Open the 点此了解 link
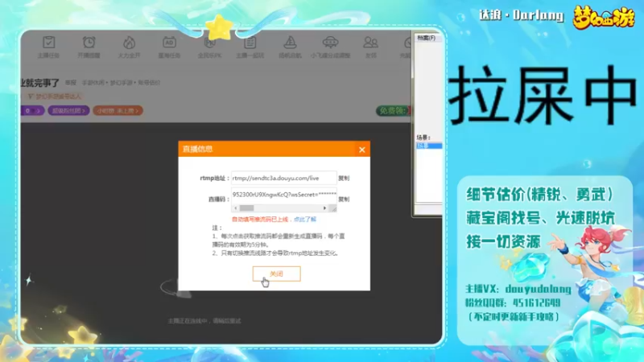Screen dimensions: 644x362 (305, 220)
